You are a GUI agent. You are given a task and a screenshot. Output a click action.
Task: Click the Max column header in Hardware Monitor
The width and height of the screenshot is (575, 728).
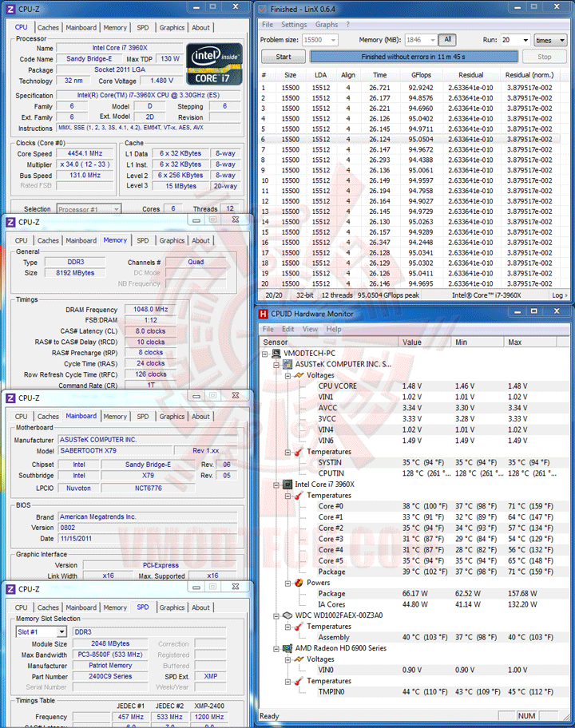530,342
